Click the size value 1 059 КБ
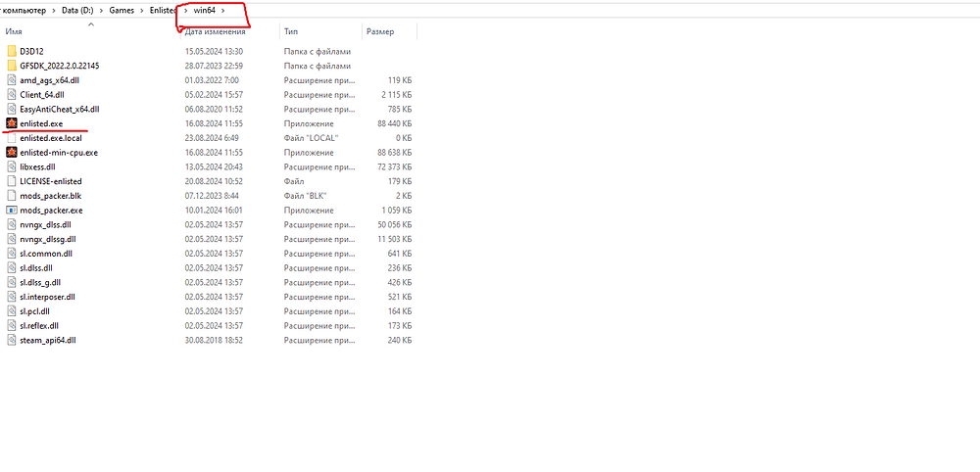This screenshot has height=472, width=980. click(x=396, y=211)
